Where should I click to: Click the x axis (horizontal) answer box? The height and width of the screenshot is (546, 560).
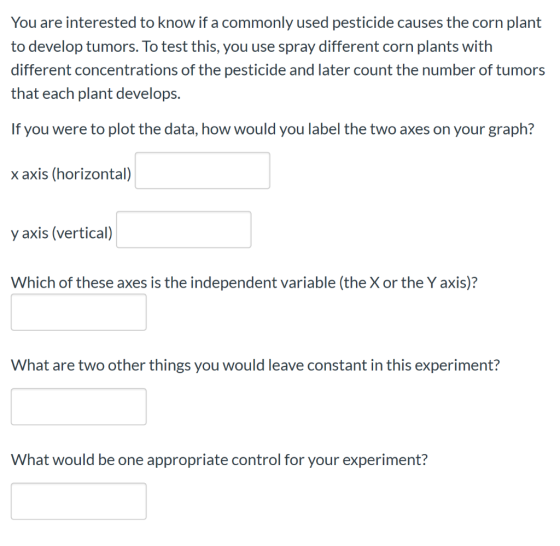tap(202, 171)
